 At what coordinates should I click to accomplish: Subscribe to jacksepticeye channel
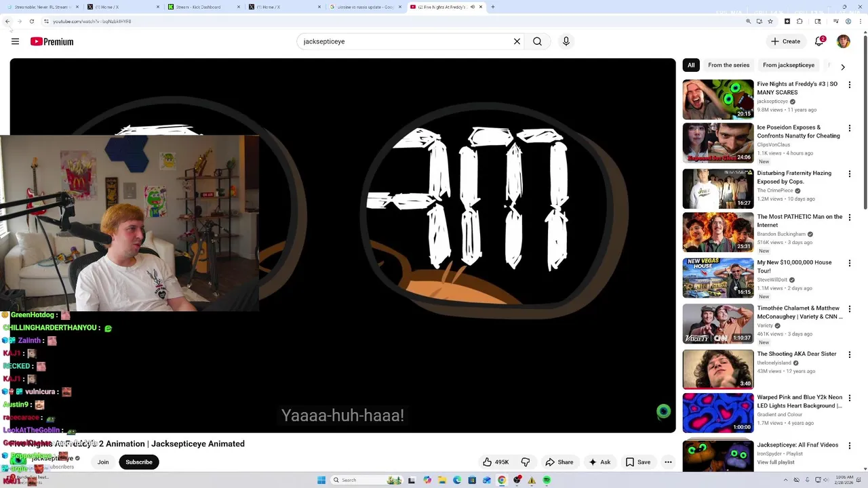[139, 462]
